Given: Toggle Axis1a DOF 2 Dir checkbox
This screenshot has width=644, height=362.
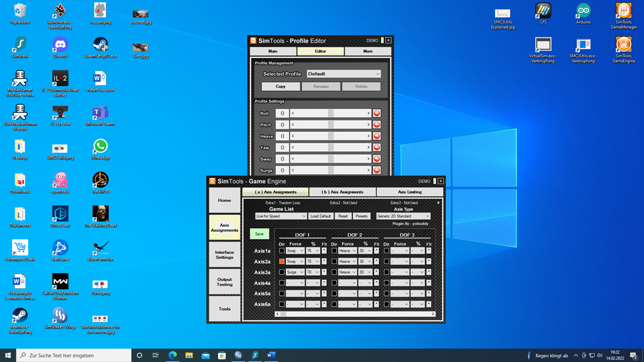Looking at the screenshot, I should [x=334, y=251].
